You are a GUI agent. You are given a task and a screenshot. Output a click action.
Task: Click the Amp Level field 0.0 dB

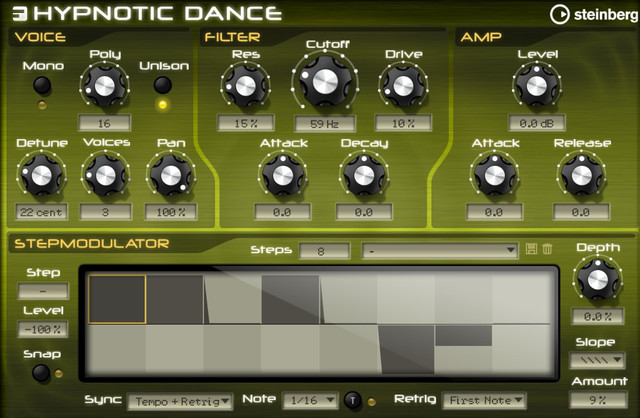pos(537,122)
